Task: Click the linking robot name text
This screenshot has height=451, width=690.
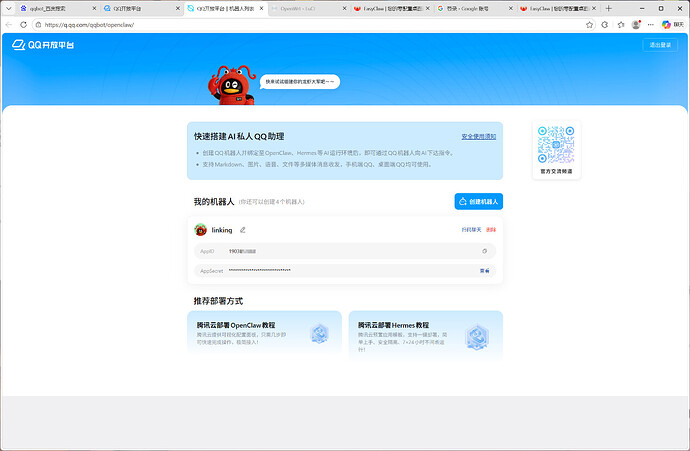Action: 222,230
